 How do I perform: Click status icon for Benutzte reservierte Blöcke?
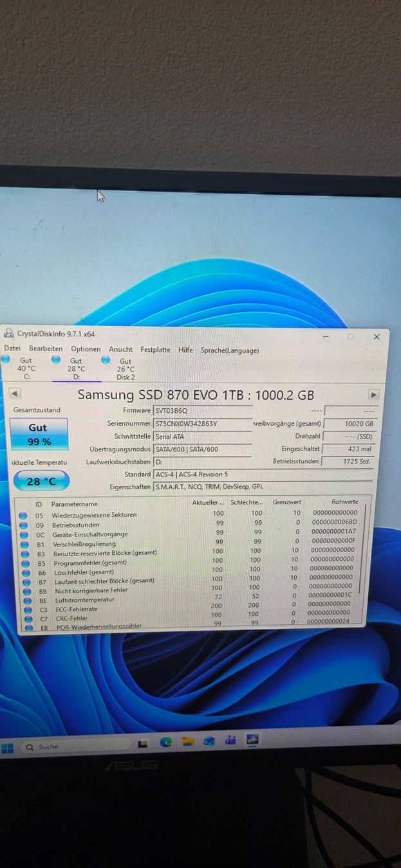[x=24, y=553]
